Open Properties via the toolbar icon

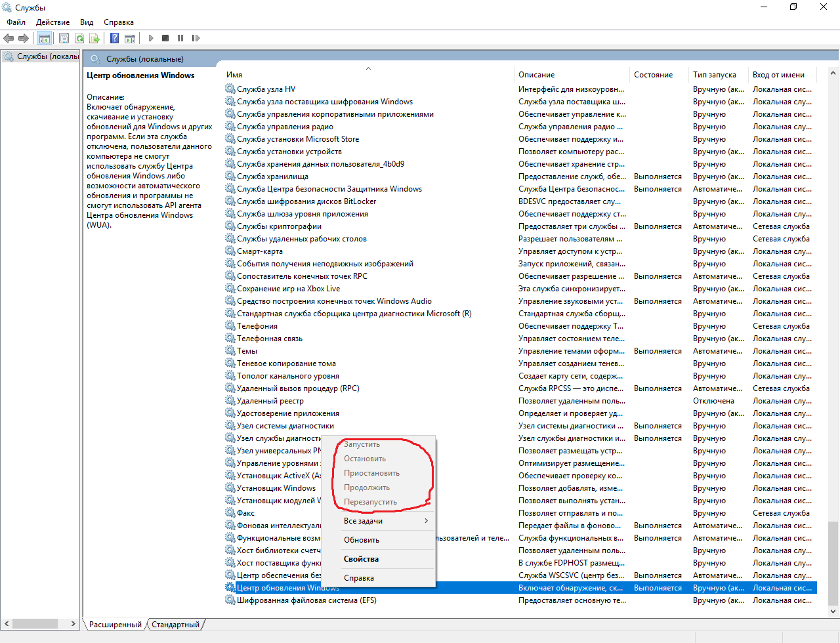pos(64,38)
